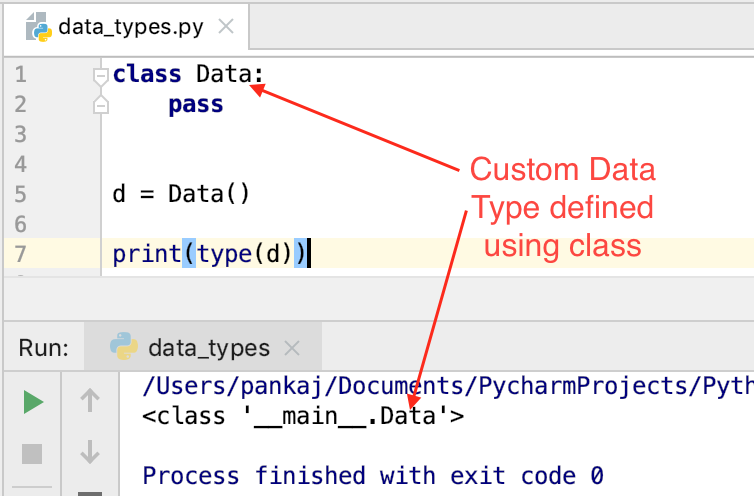Switch to the data_types.py editor tab
This screenshot has width=754, height=496.
(x=130, y=27)
